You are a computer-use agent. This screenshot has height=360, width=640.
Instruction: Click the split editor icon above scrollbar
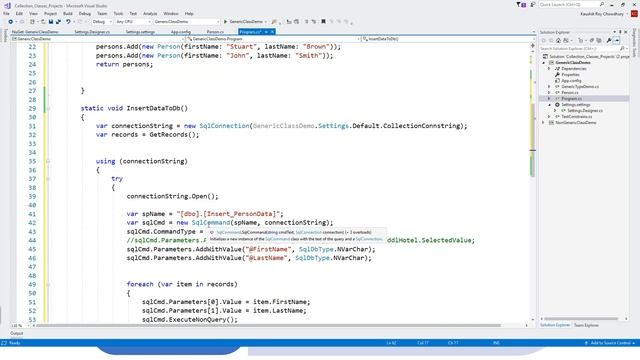click(x=533, y=46)
